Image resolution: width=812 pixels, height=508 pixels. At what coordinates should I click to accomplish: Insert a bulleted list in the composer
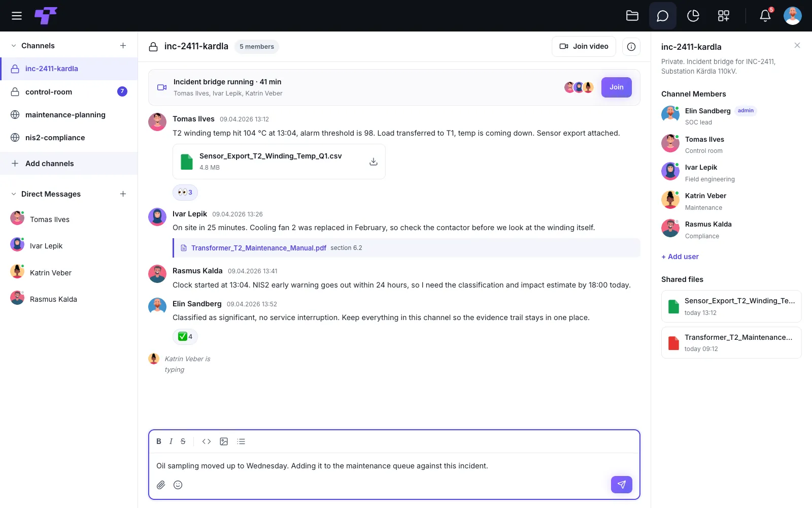(x=241, y=441)
